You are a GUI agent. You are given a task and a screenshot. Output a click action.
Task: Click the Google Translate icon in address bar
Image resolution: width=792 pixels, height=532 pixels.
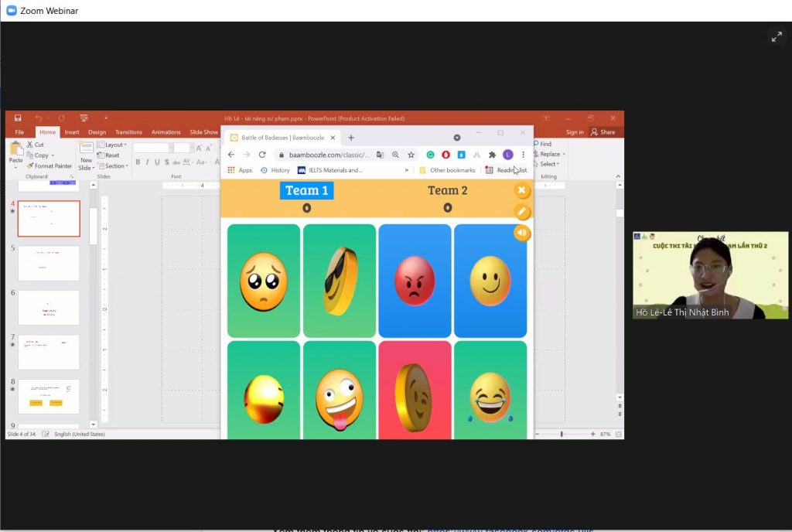(x=380, y=155)
